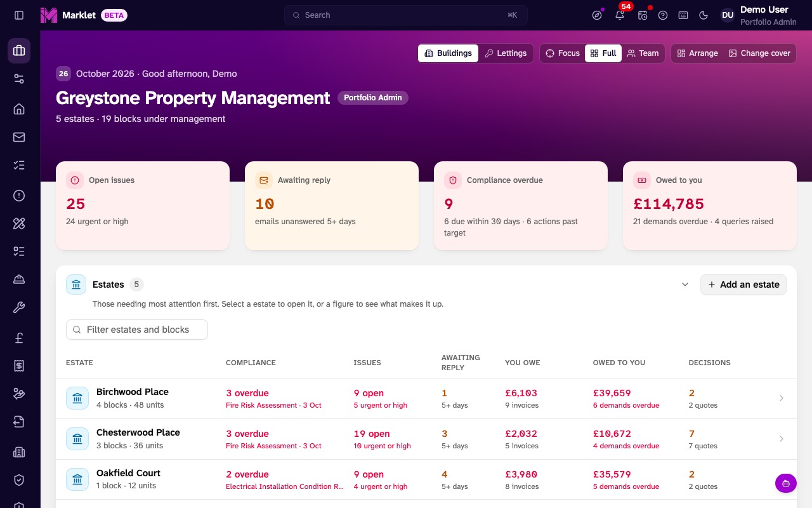Click Oakfield Court estate name

tap(128, 473)
